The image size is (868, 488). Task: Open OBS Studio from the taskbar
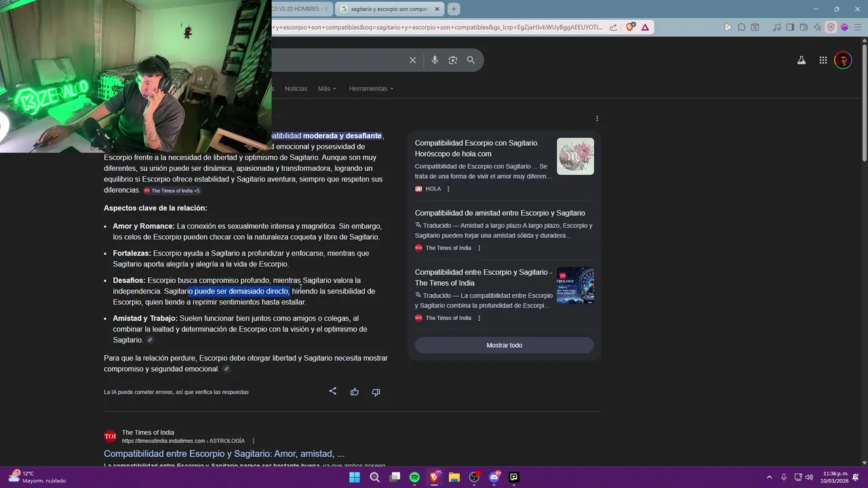[x=474, y=477]
